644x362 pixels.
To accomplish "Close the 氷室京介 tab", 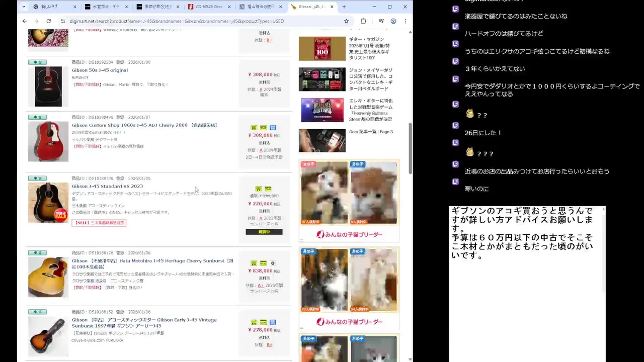I will point(126,7).
